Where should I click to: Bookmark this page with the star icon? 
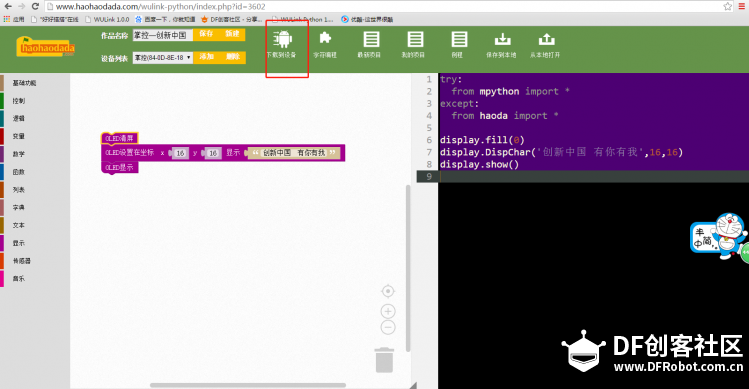tap(728, 6)
